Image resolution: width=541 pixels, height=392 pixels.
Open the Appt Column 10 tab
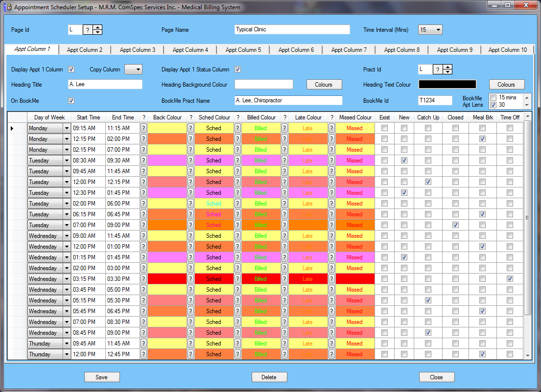[507, 50]
